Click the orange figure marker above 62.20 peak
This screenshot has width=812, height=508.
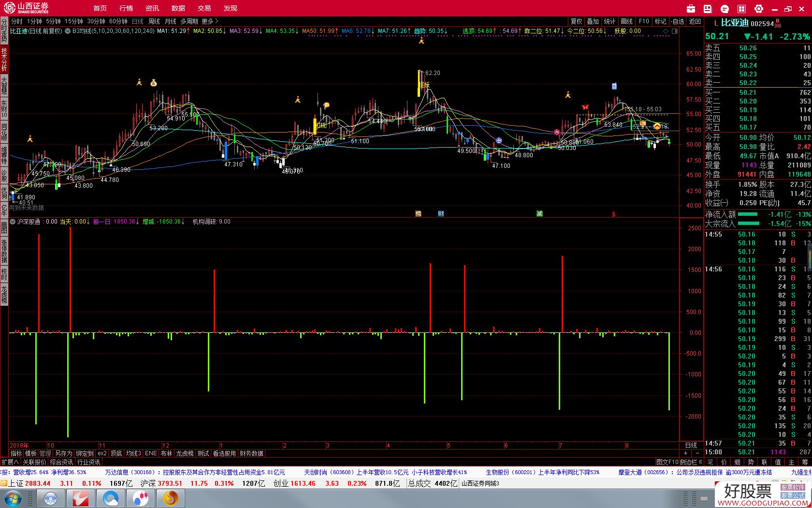(x=421, y=41)
